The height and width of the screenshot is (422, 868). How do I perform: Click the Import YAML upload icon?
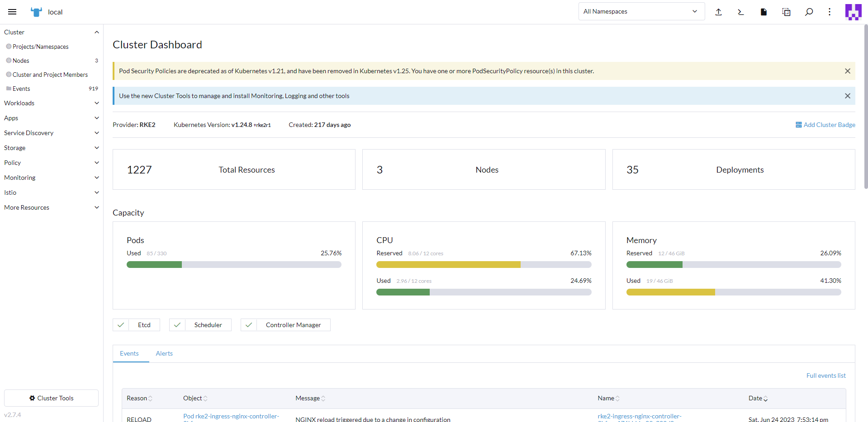[718, 12]
